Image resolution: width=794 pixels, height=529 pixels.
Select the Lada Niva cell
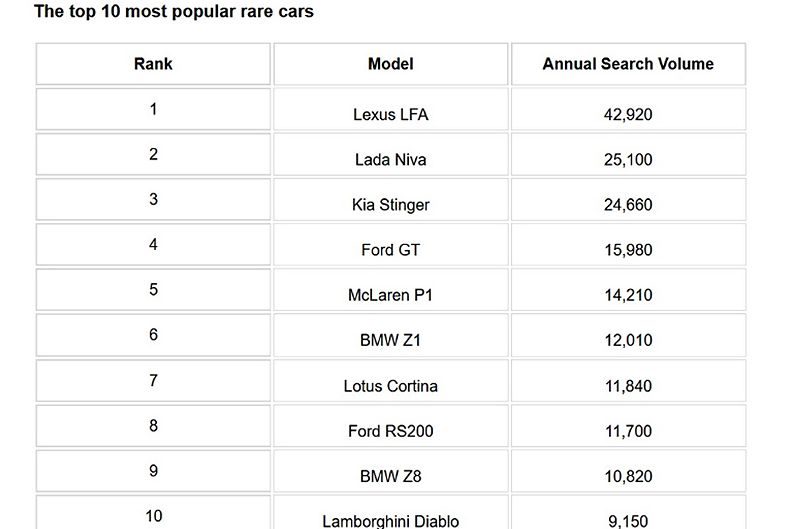[x=390, y=159]
